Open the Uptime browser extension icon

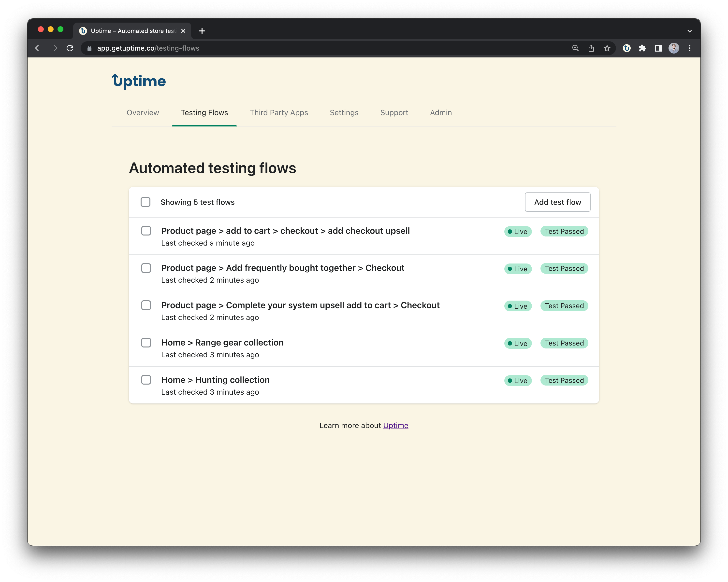click(x=627, y=48)
